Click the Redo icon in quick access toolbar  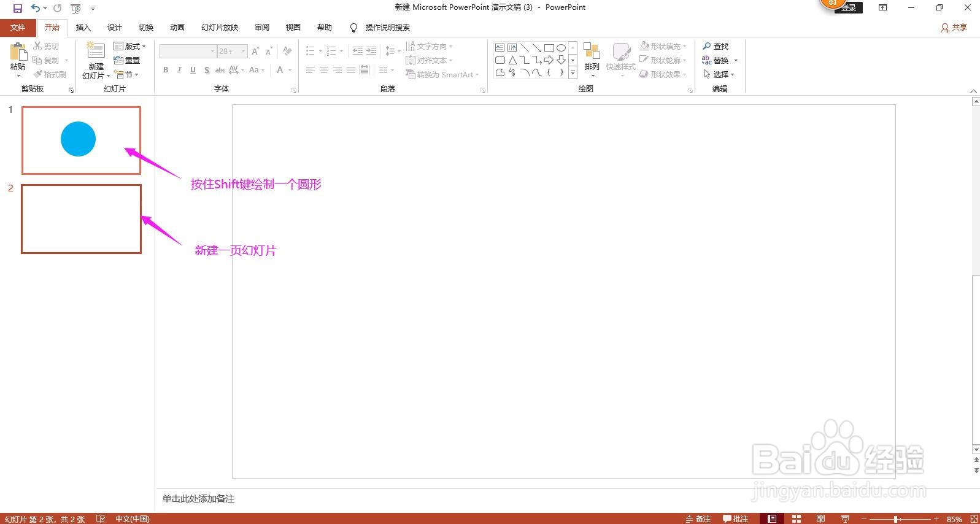[x=57, y=8]
